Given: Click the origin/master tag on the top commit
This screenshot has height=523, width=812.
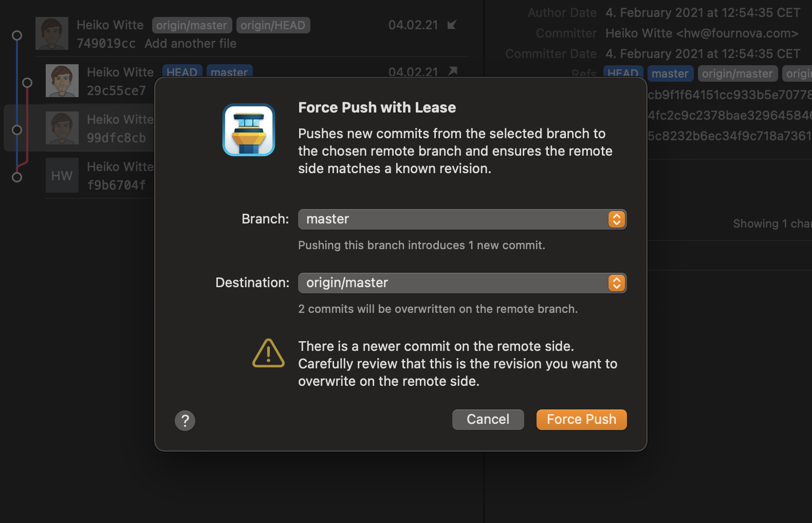Looking at the screenshot, I should [x=192, y=25].
